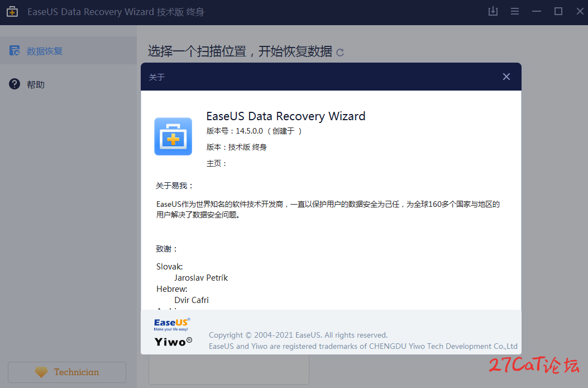This screenshot has width=588, height=388.
Task: Click the Copyright 2004-2021 EaseUS line
Action: tap(298, 335)
